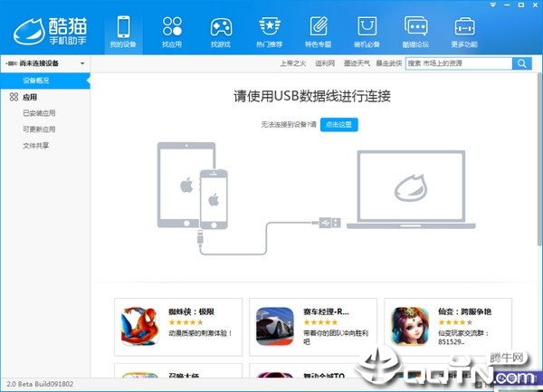Click the 点击这里 button
The image size is (543, 392).
339,125
